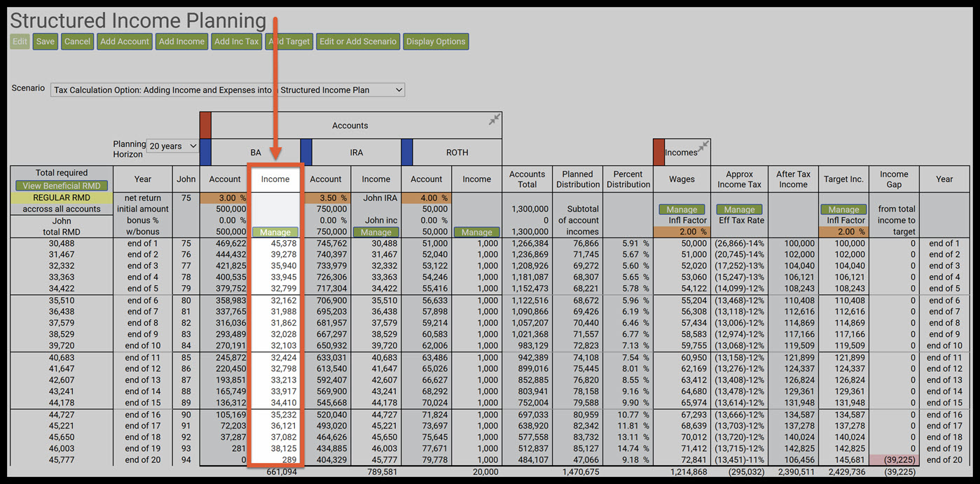
Task: Click the Edit button
Action: [20, 41]
